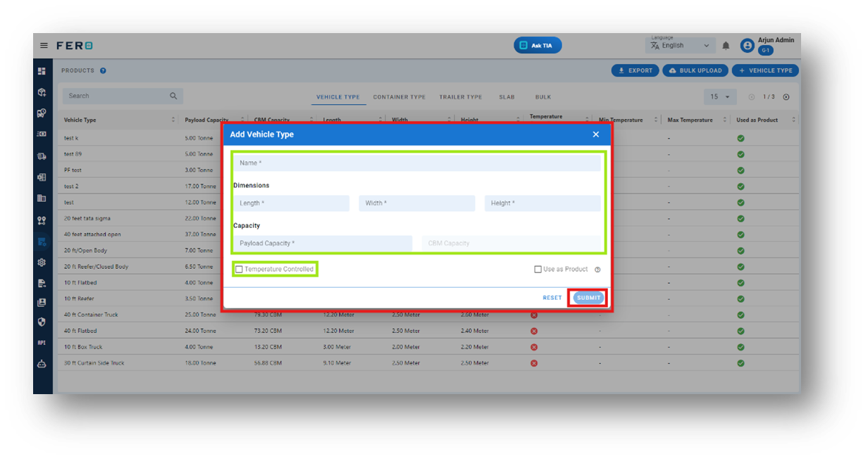Click the info icon beside Use as Product
The image size is (868, 461).
tap(597, 270)
